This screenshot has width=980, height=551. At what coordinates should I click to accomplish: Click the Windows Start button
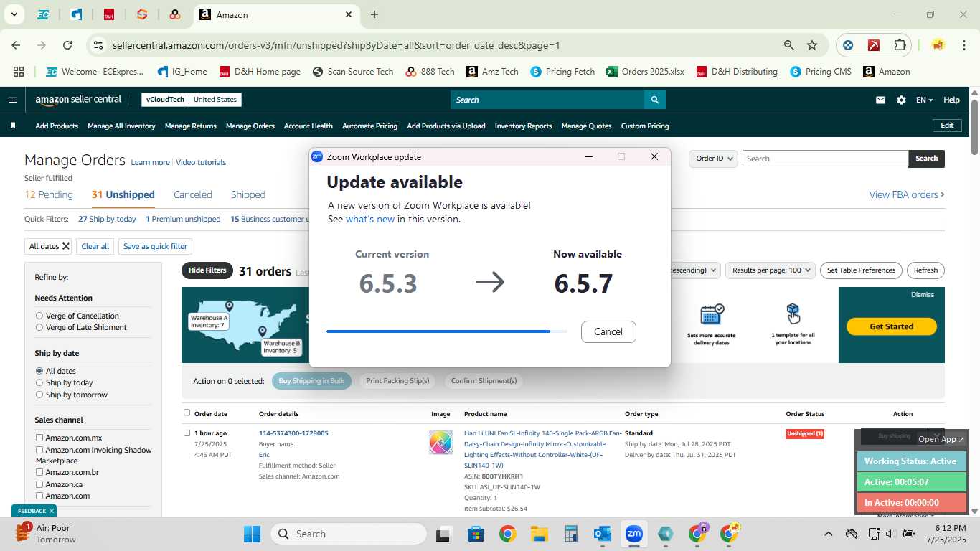coord(253,534)
